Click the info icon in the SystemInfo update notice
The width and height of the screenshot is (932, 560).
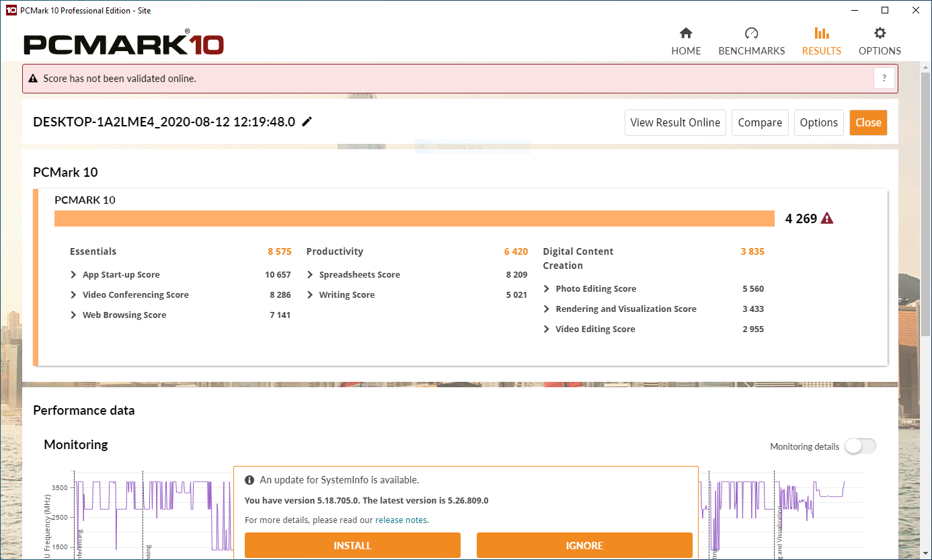point(249,480)
